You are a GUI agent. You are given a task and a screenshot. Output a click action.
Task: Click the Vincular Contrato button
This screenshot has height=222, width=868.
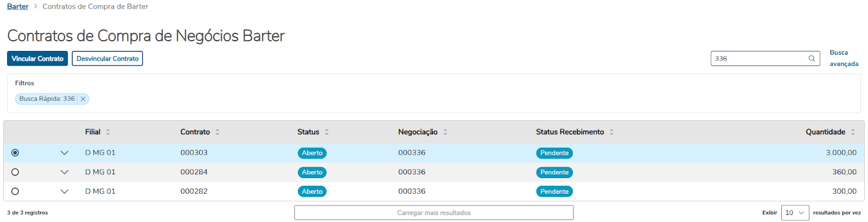pos(37,58)
